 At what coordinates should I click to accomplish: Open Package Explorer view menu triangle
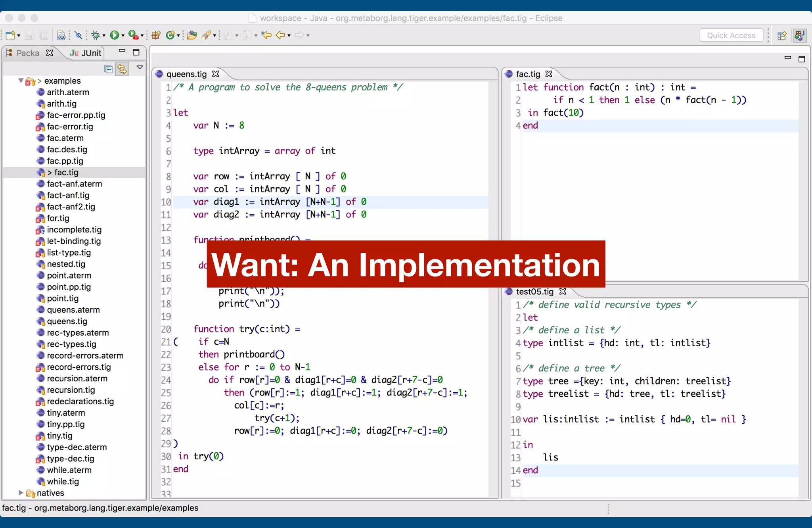(140, 67)
